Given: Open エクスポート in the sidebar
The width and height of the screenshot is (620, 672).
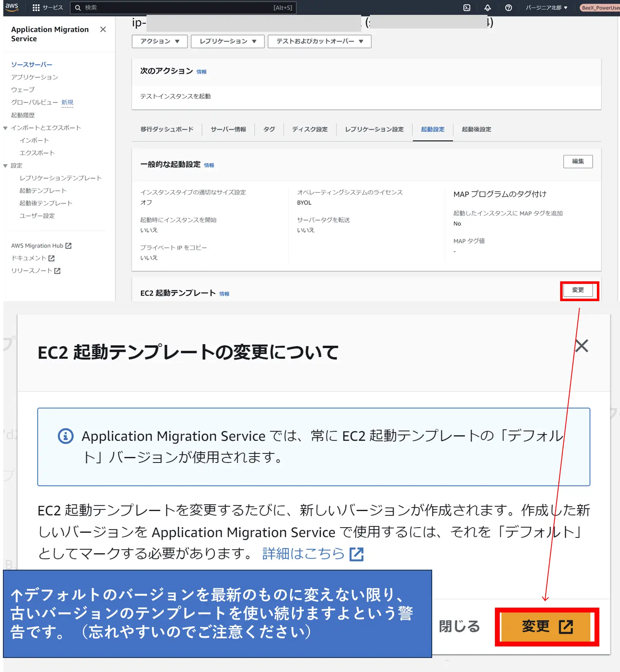Looking at the screenshot, I should [x=37, y=153].
